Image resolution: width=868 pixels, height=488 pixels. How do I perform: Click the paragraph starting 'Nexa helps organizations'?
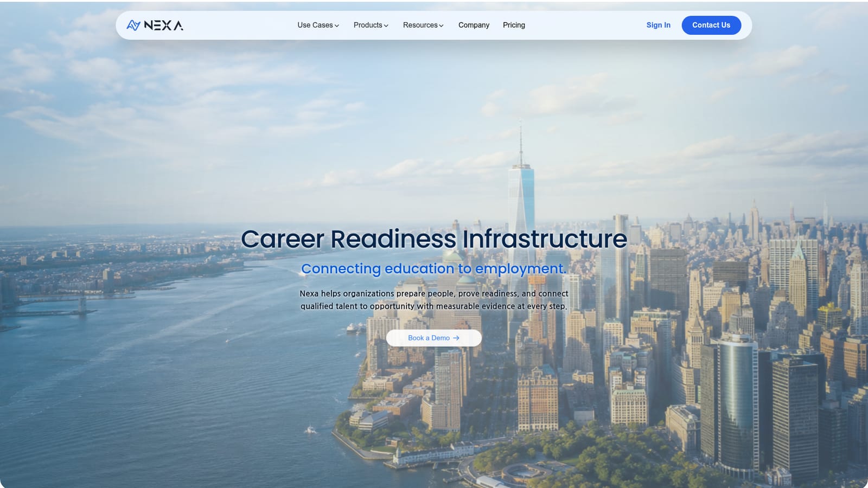434,300
